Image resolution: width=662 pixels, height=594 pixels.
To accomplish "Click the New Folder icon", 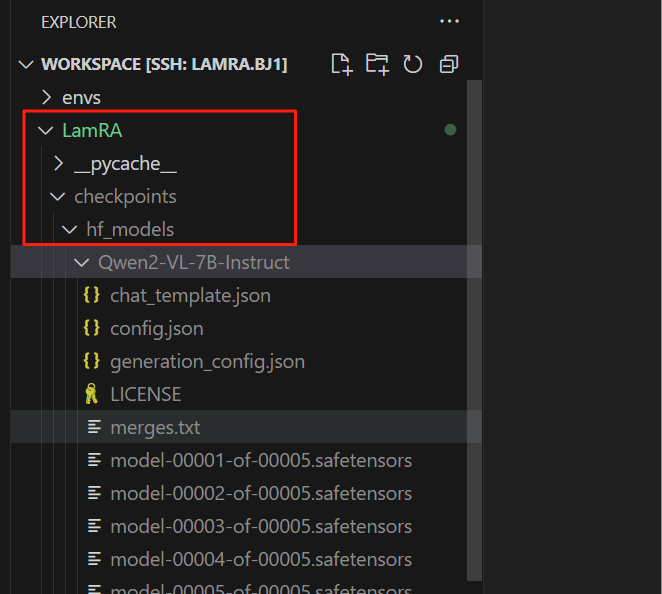I will 377,64.
